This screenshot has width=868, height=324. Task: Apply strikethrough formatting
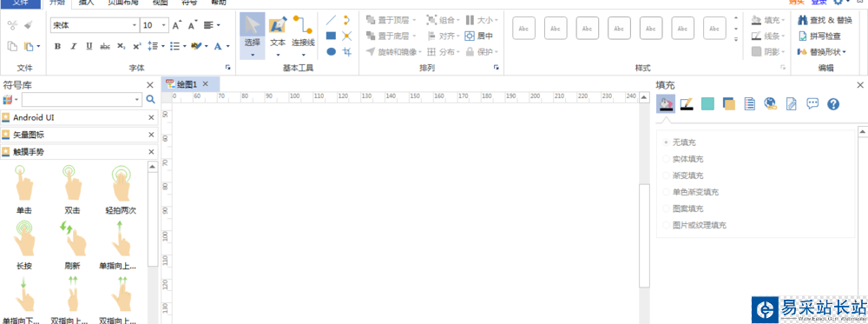pyautogui.click(x=105, y=47)
